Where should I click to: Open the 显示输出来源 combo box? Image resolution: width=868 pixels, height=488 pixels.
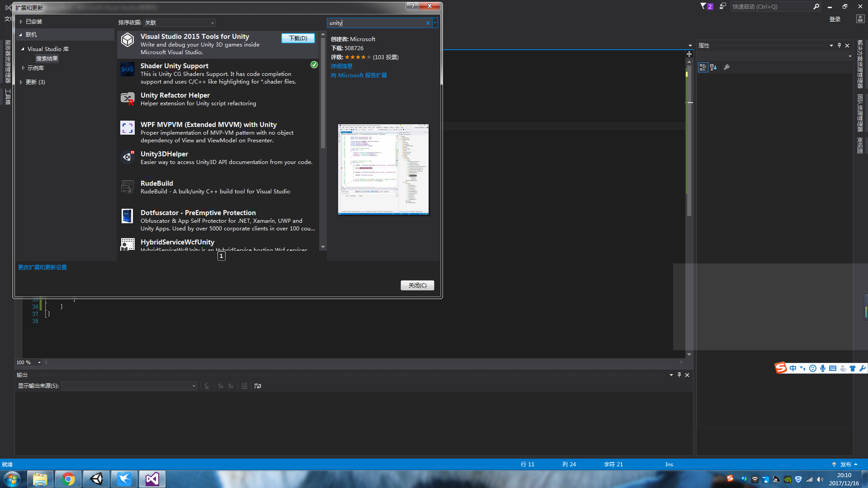129,386
